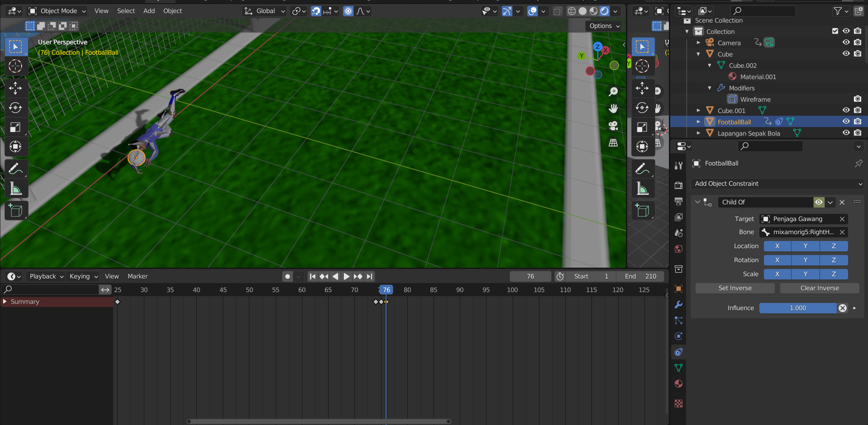Click the camera view icon in viewport
868x425 pixels.
613,126
